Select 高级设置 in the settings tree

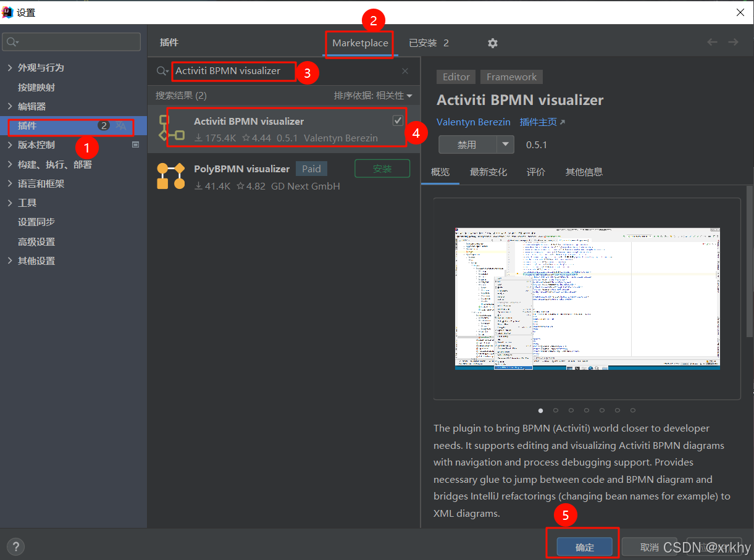[36, 241]
